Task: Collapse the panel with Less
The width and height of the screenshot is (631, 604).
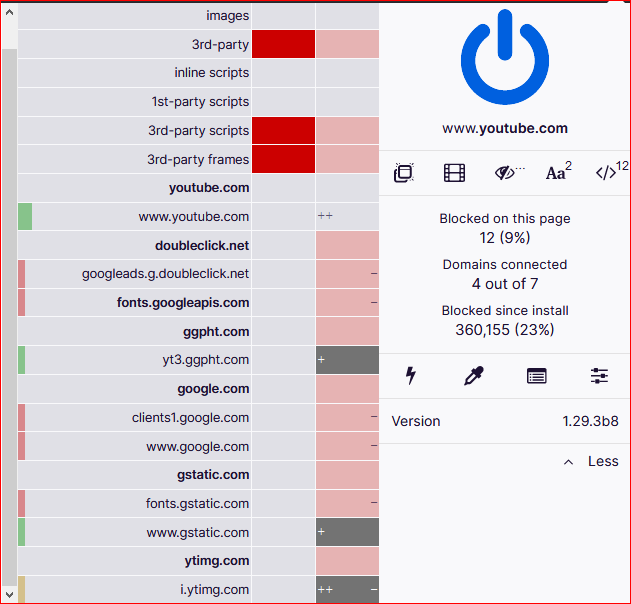Action: (x=591, y=461)
